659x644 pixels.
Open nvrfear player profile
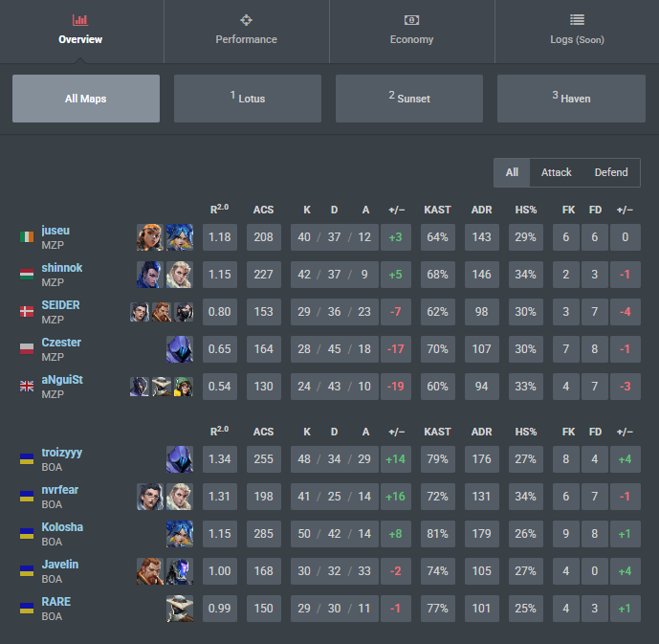coord(60,490)
